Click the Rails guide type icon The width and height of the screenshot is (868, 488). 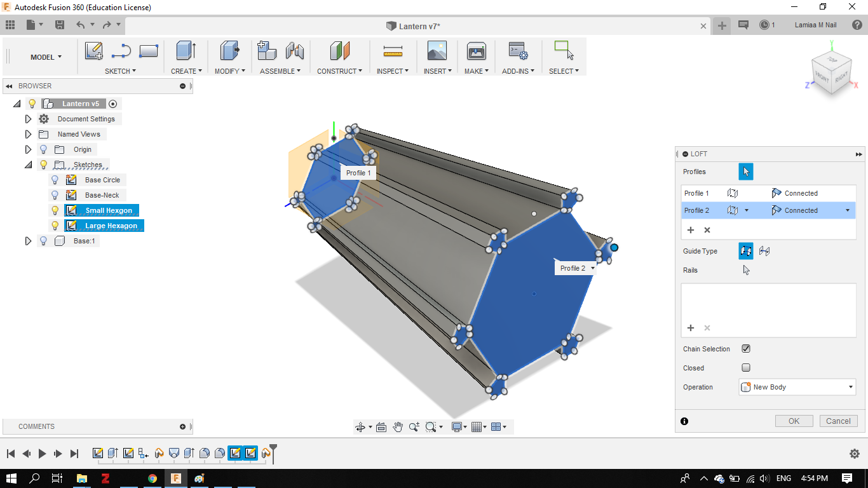[x=746, y=251]
